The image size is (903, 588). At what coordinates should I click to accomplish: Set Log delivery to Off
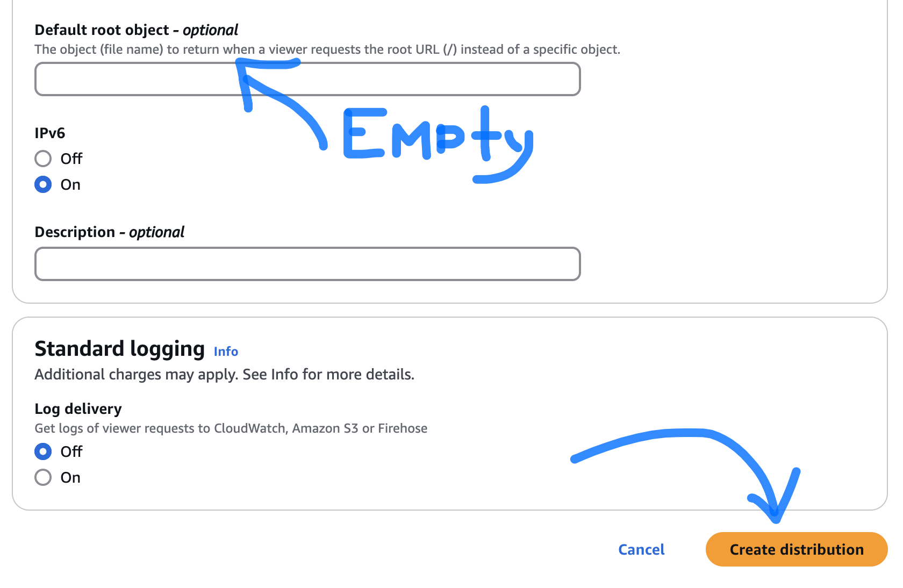click(43, 451)
